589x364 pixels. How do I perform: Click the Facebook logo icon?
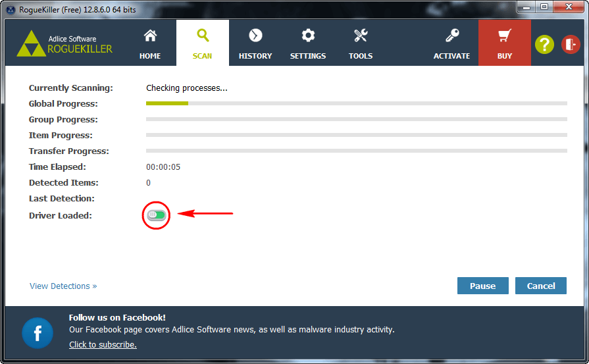click(38, 333)
